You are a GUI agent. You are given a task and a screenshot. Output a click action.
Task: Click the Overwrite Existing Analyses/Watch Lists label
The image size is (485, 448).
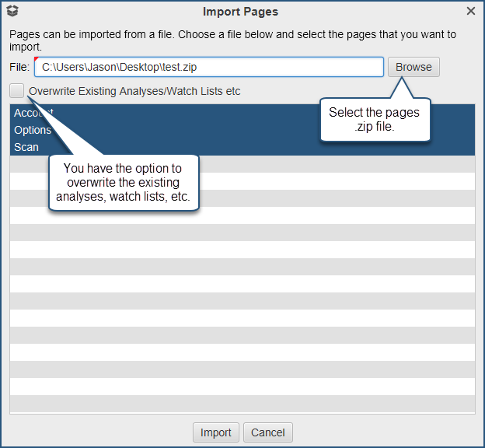point(134,91)
